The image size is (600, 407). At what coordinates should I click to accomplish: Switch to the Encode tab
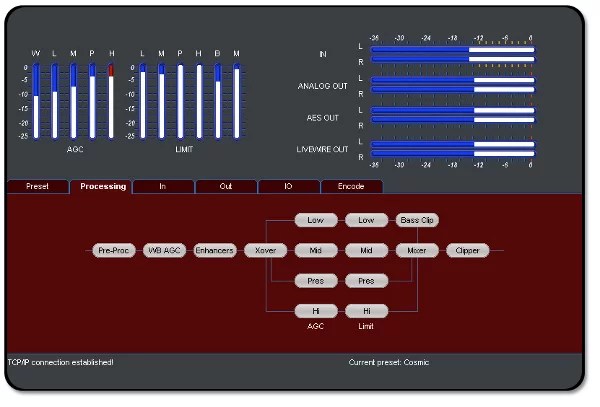(351, 186)
